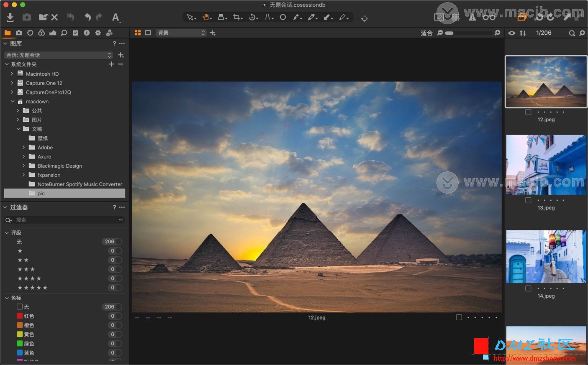Open the Output gear tool tab
588x365 pixels.
pyautogui.click(x=98, y=33)
